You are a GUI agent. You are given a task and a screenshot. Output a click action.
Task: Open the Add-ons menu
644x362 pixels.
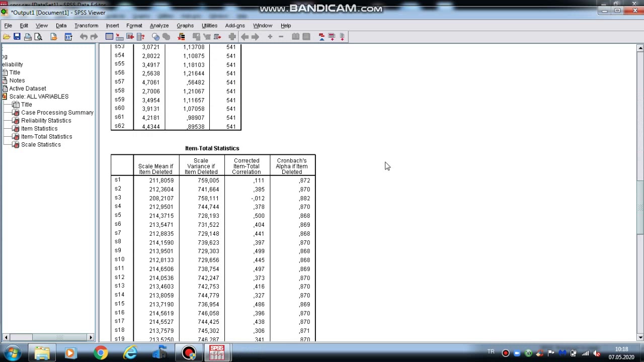(x=235, y=25)
